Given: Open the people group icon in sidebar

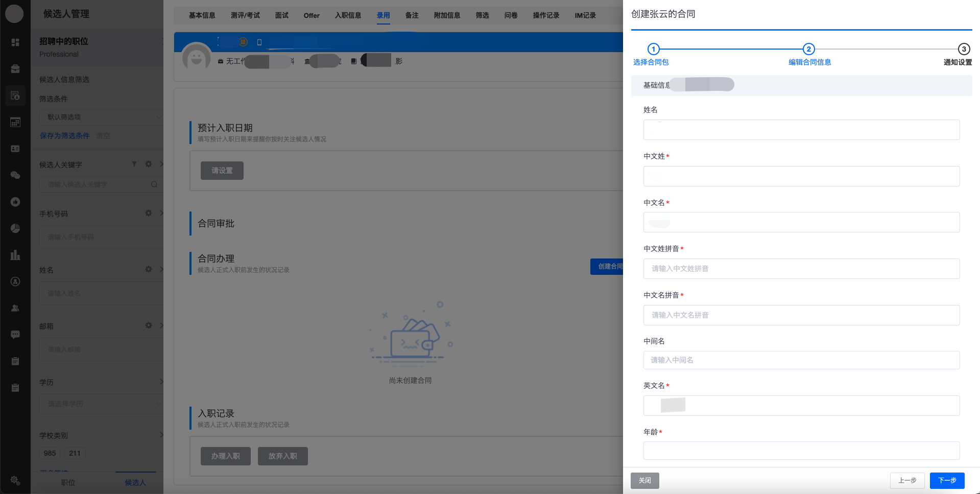Looking at the screenshot, I should coord(15,308).
